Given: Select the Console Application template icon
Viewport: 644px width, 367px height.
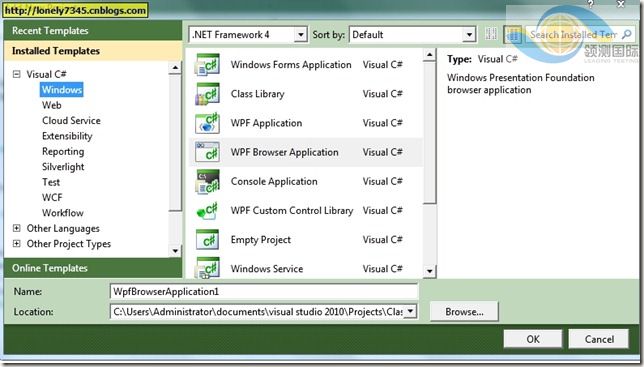Looking at the screenshot, I should pyautogui.click(x=207, y=181).
